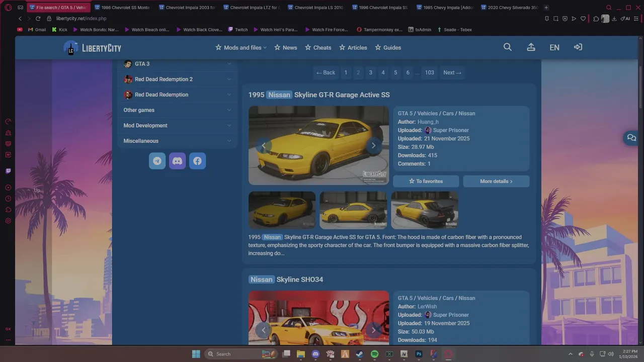Image resolution: width=644 pixels, height=362 pixels.
Task: Open the Discord social link
Action: (177, 161)
